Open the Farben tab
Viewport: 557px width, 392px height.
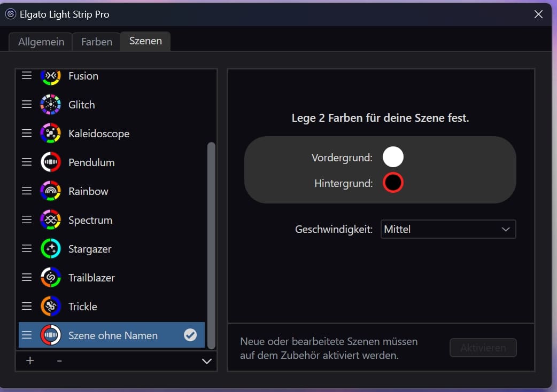(97, 42)
